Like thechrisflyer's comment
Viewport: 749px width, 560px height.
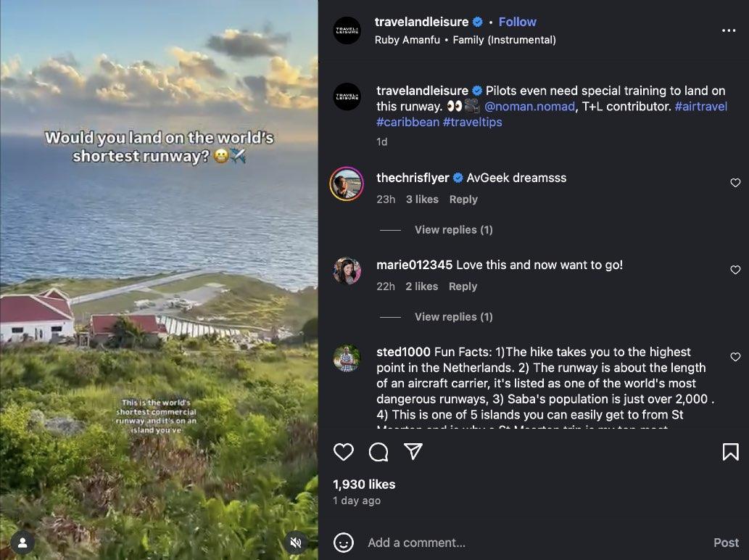735,183
